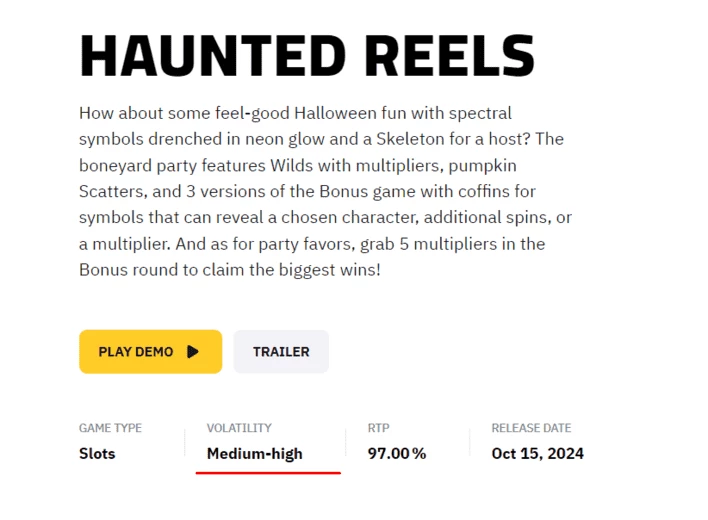Image resolution: width=708 pixels, height=520 pixels.
Task: Click the 97.00% RTP value
Action: pyautogui.click(x=397, y=453)
